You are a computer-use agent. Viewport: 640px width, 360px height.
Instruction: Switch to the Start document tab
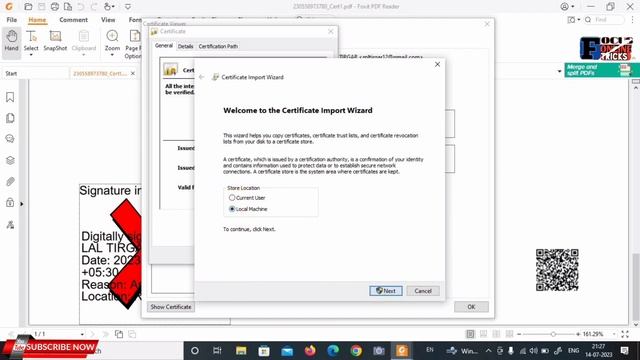pyautogui.click(x=11, y=73)
